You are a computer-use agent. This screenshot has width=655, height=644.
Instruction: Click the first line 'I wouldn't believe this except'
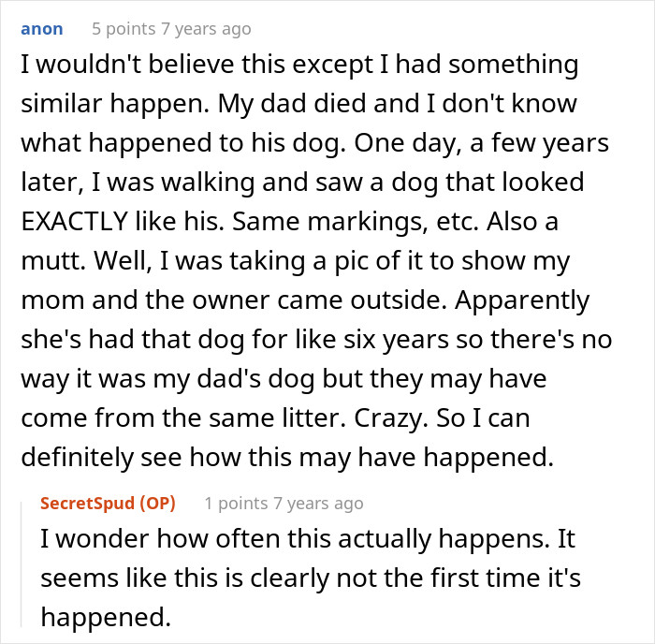[196, 65]
